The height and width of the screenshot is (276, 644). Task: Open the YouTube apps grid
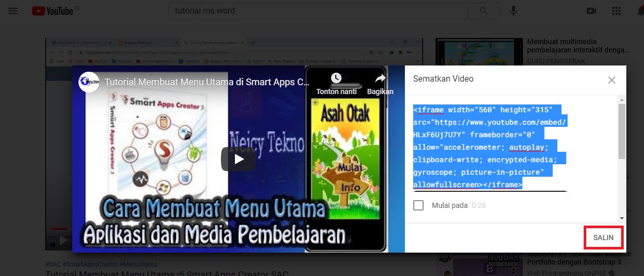(617, 10)
